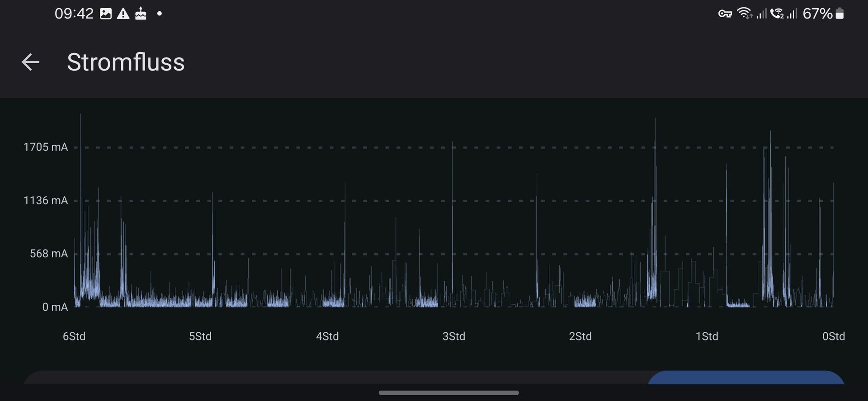Tap the image notification icon in status bar
Viewport: 868px width, 401px height.
[106, 14]
